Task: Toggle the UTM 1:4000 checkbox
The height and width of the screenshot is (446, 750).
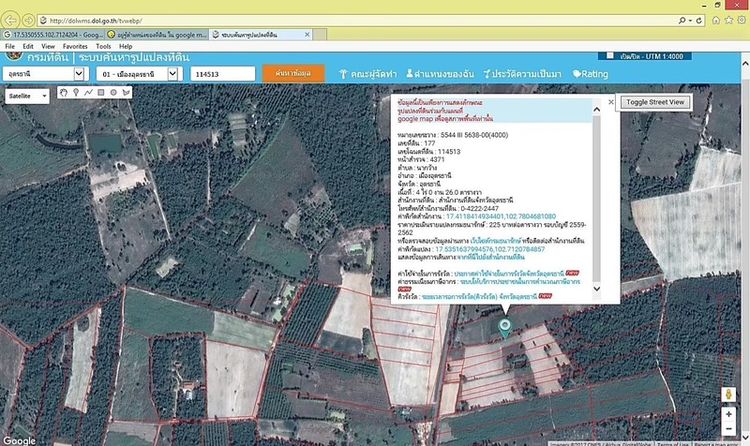Action: 610,56
